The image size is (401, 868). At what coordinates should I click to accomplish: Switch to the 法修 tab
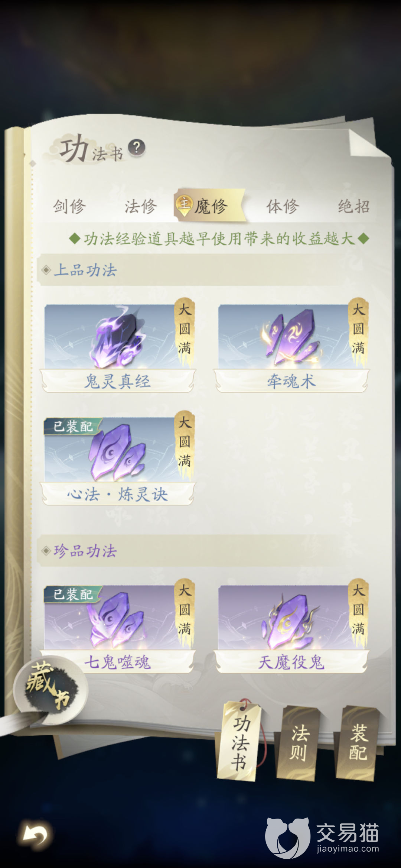[x=141, y=206]
